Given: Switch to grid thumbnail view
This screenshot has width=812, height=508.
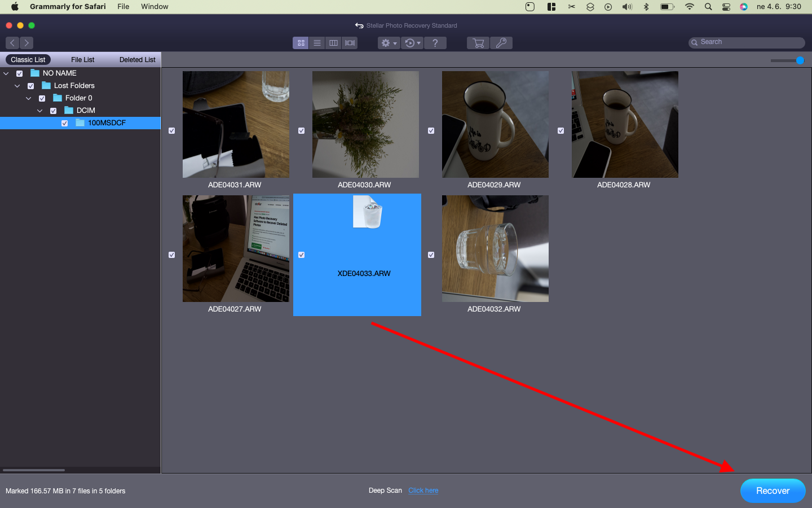Looking at the screenshot, I should (301, 43).
